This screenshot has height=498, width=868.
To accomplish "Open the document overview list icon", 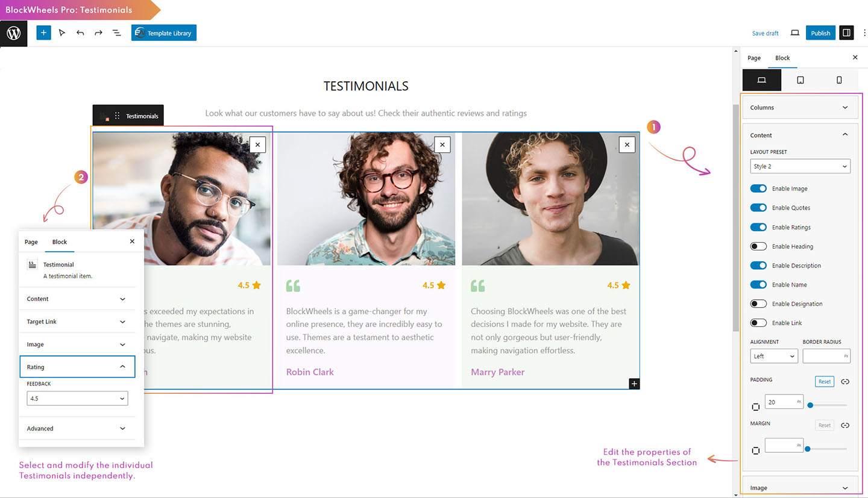I will click(117, 33).
